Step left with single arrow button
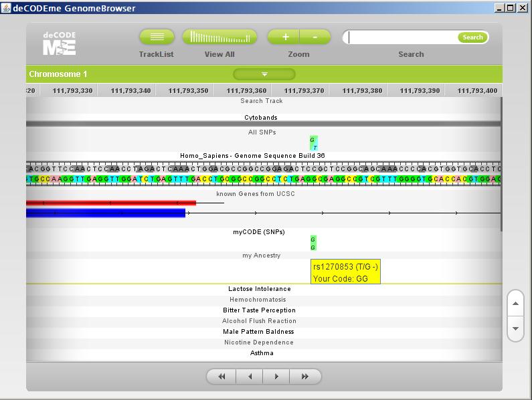 250,376
